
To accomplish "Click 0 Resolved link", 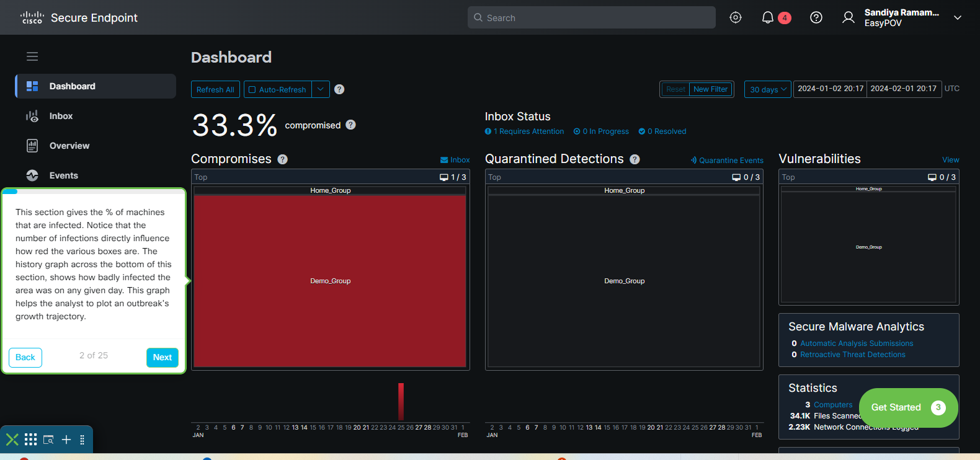I will pyautogui.click(x=662, y=131).
